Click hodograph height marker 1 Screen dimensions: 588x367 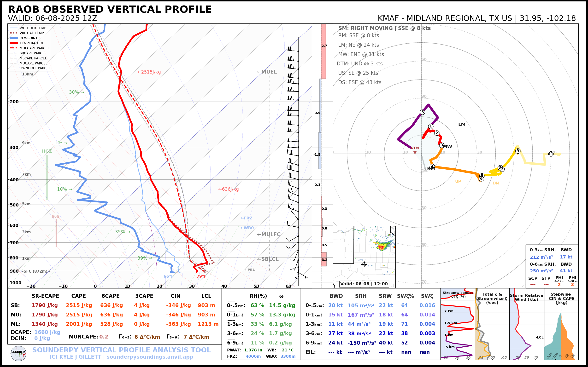[x=430, y=126]
